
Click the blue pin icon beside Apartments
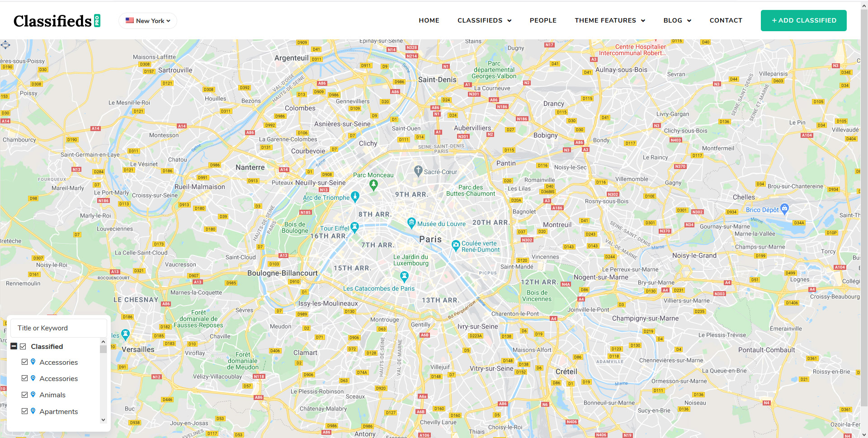point(33,411)
